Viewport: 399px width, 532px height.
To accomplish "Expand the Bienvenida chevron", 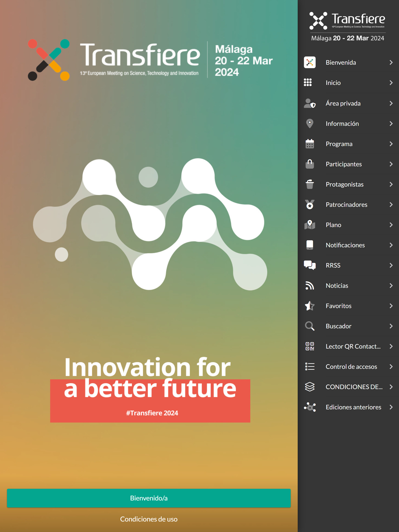I will pos(391,62).
